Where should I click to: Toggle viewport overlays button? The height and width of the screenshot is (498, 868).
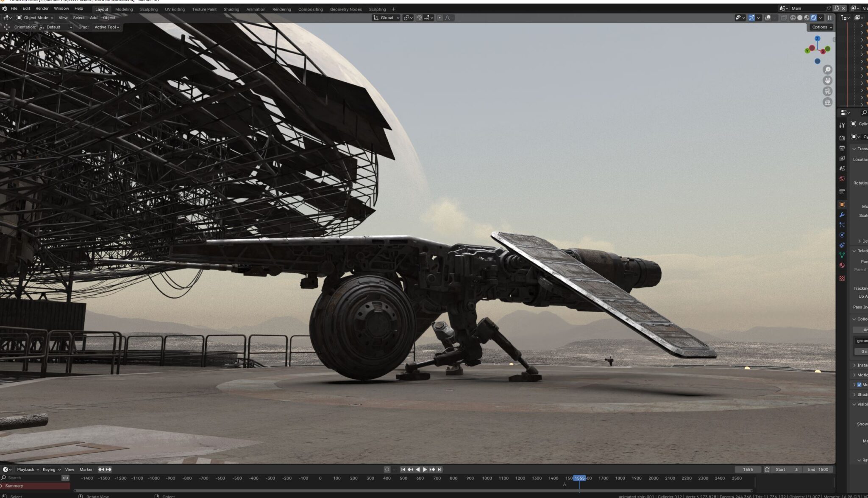click(x=768, y=18)
